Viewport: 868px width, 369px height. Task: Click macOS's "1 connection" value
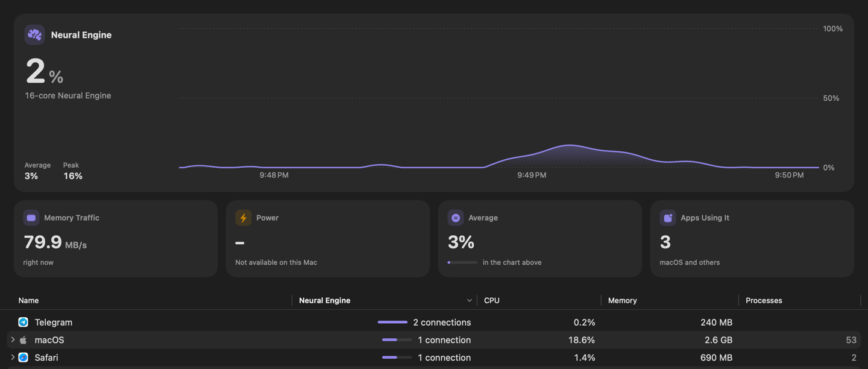[444, 340]
